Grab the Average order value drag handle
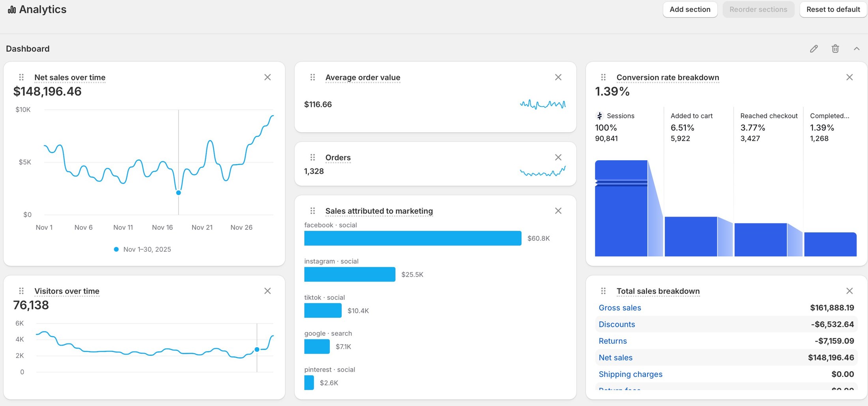868x406 pixels. tap(313, 77)
